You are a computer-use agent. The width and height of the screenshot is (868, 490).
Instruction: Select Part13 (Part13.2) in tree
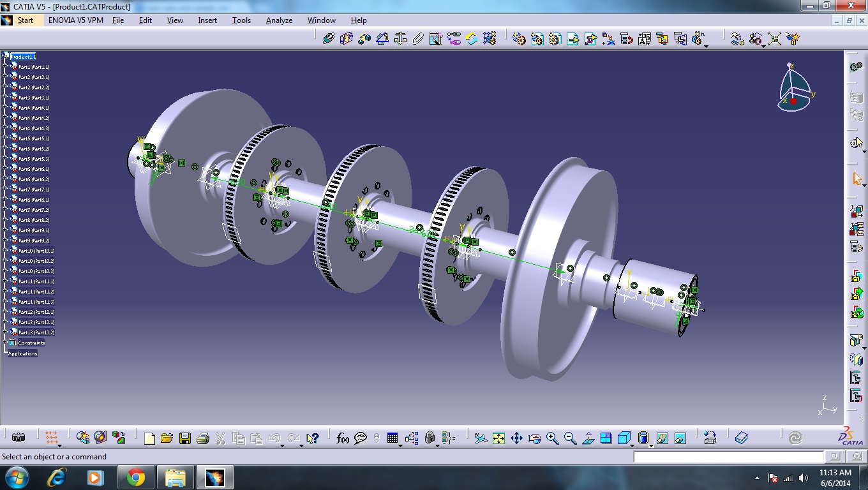pyautogui.click(x=36, y=332)
